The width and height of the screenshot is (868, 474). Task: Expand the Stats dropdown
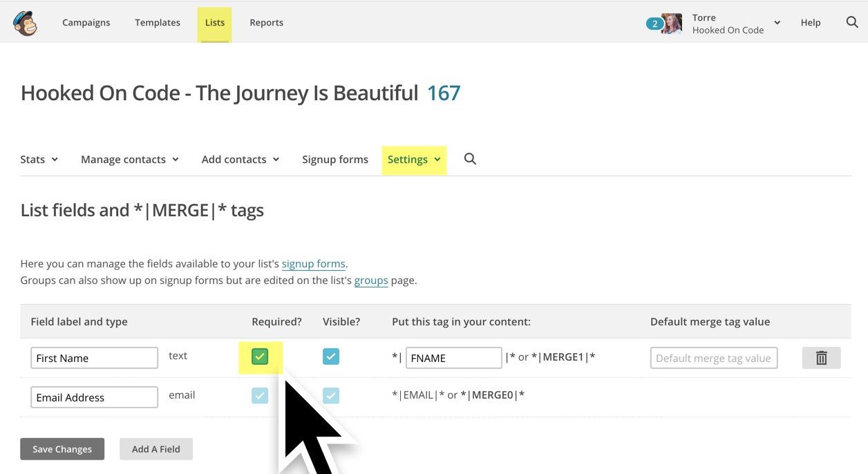(39, 160)
